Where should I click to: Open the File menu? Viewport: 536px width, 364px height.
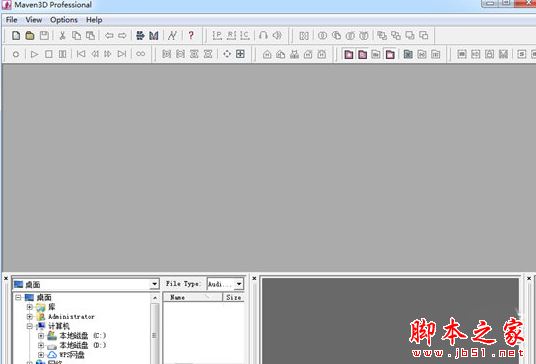pos(11,20)
